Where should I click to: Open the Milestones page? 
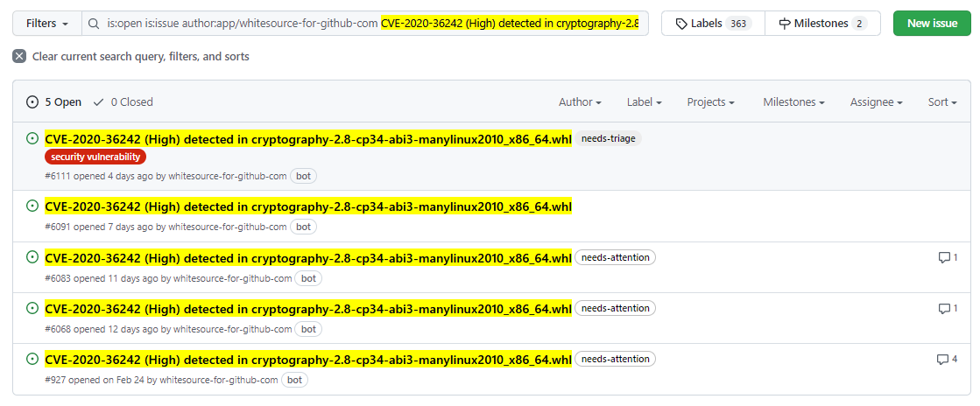click(x=822, y=24)
